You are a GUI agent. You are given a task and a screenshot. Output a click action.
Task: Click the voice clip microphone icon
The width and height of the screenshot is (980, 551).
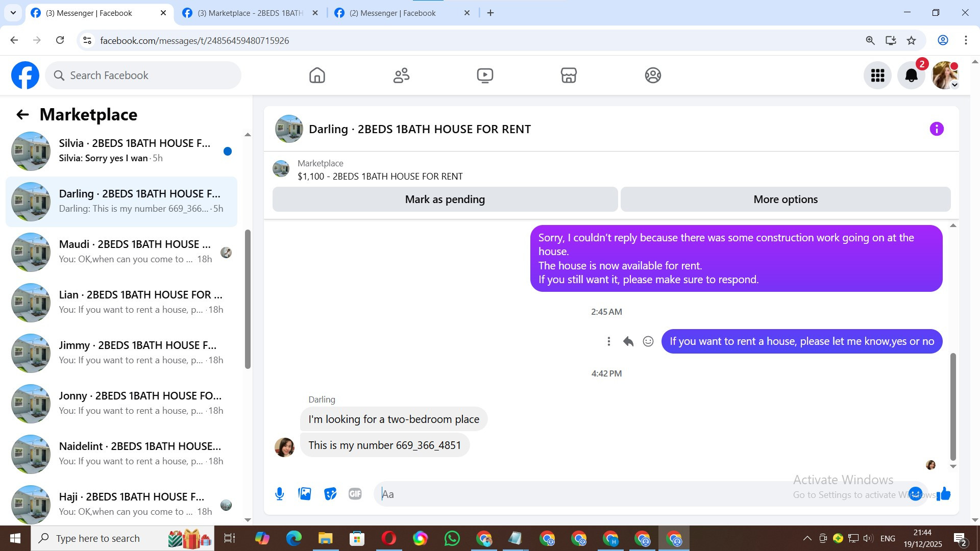click(x=279, y=494)
